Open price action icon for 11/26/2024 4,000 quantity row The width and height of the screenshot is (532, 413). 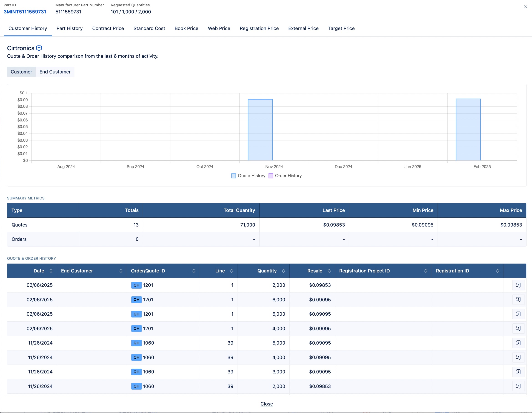click(518, 357)
